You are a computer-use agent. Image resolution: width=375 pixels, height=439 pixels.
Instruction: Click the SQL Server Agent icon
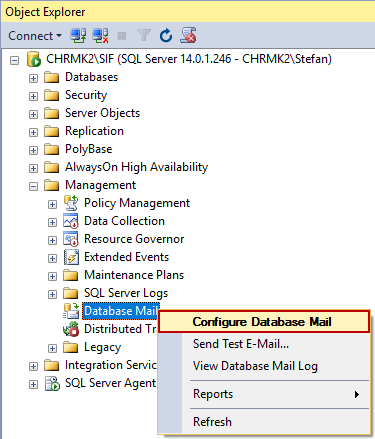pos(52,383)
